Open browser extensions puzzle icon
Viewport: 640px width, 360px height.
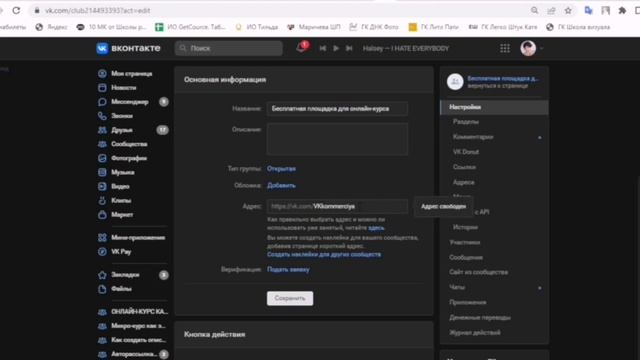[622, 11]
